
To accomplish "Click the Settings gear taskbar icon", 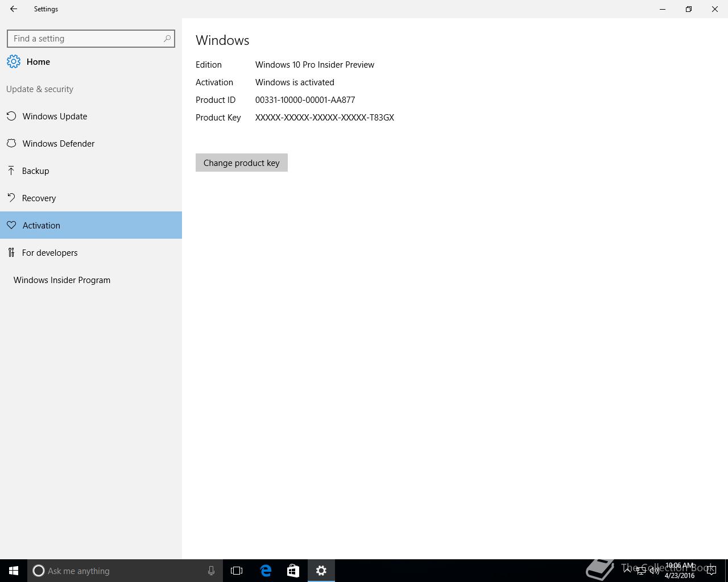I will click(x=321, y=571).
